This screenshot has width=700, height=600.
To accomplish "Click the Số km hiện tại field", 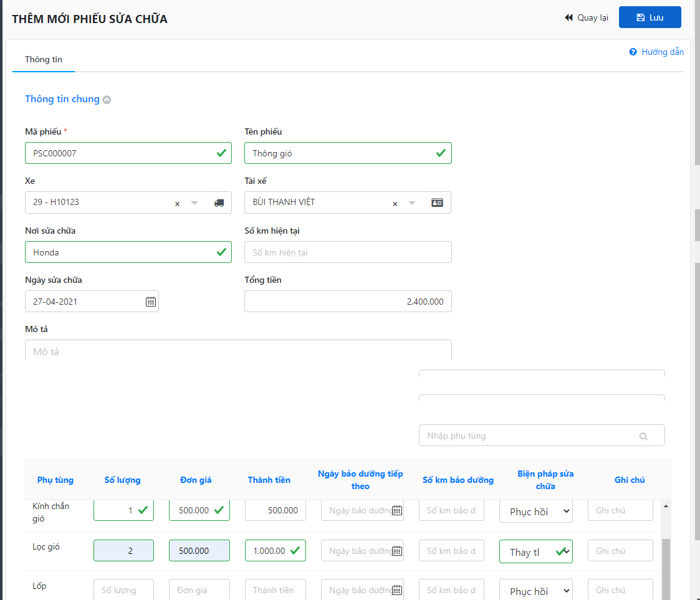I will (x=348, y=252).
